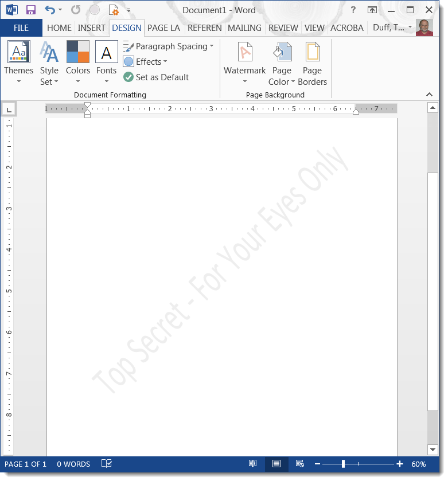Open Word Help question mark
Viewport: 448px width, 481px height.
pos(353,10)
